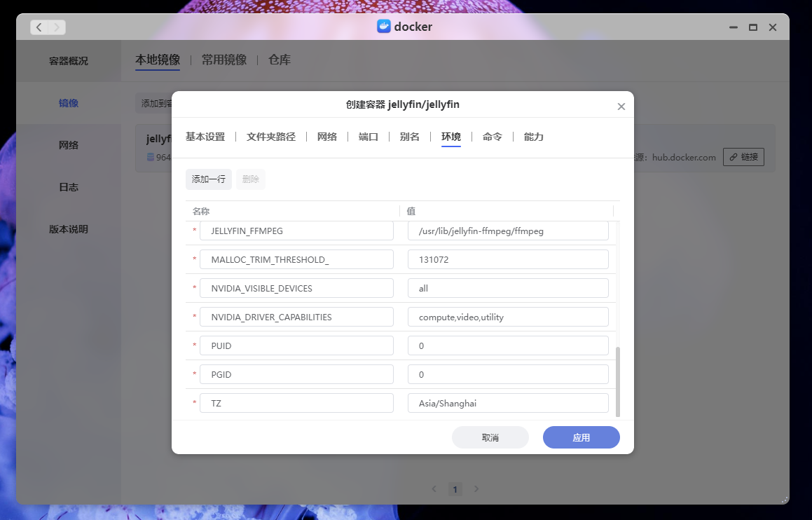This screenshot has width=812, height=520.
Task: Open the 网络 tab in the create container dialog
Action: pyautogui.click(x=326, y=137)
